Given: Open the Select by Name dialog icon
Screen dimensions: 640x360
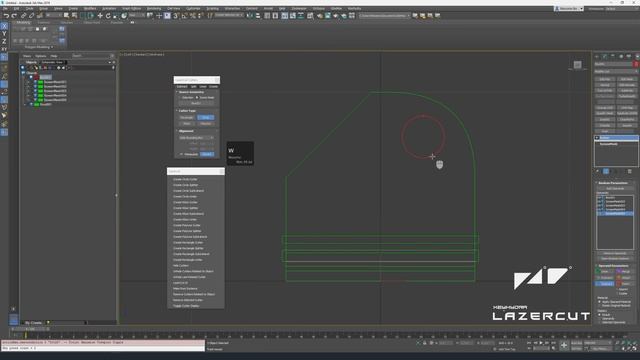Looking at the screenshot, I should pyautogui.click(x=75, y=16).
